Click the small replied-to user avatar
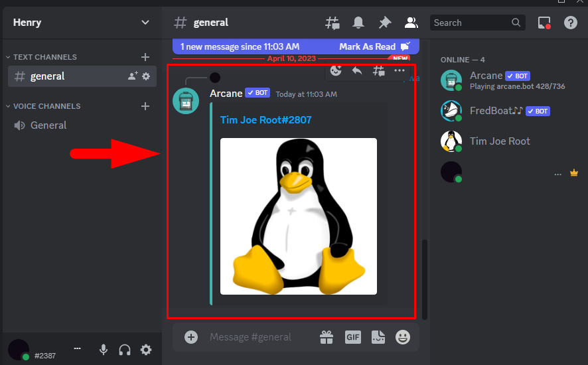The height and width of the screenshot is (365, 588). click(215, 78)
